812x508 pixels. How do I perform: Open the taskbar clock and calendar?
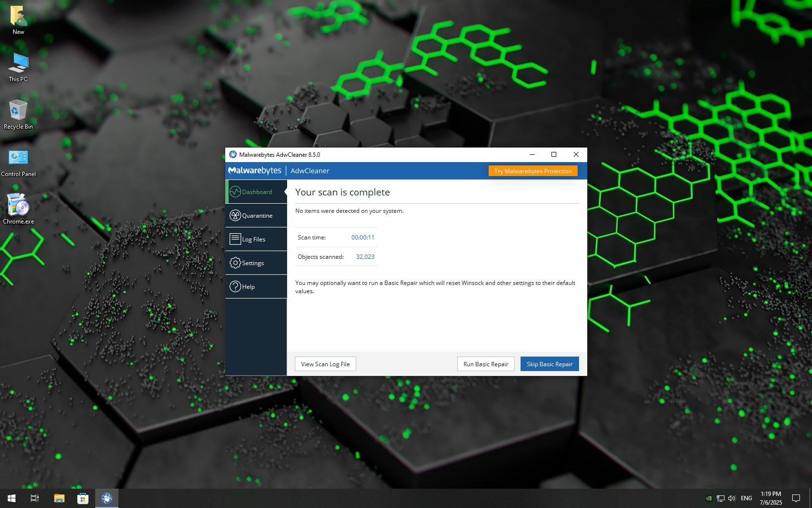point(770,498)
